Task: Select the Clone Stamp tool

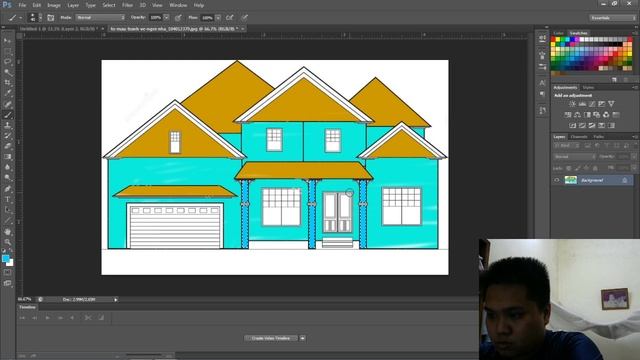Action: (7, 125)
